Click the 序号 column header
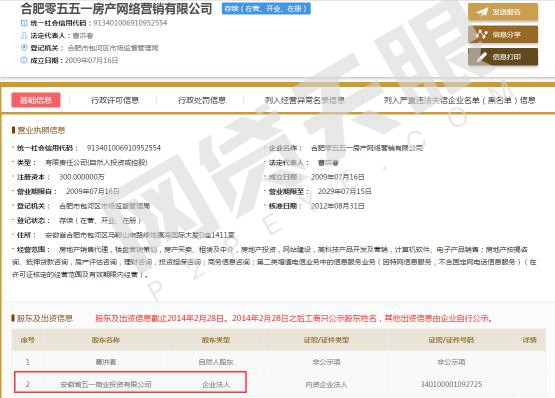Viewport: 555px width, 398px height. pos(28,340)
